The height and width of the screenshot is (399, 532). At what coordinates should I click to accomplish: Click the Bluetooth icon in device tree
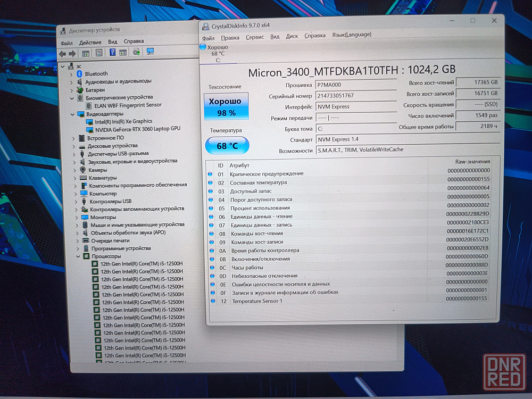pyautogui.click(x=79, y=73)
